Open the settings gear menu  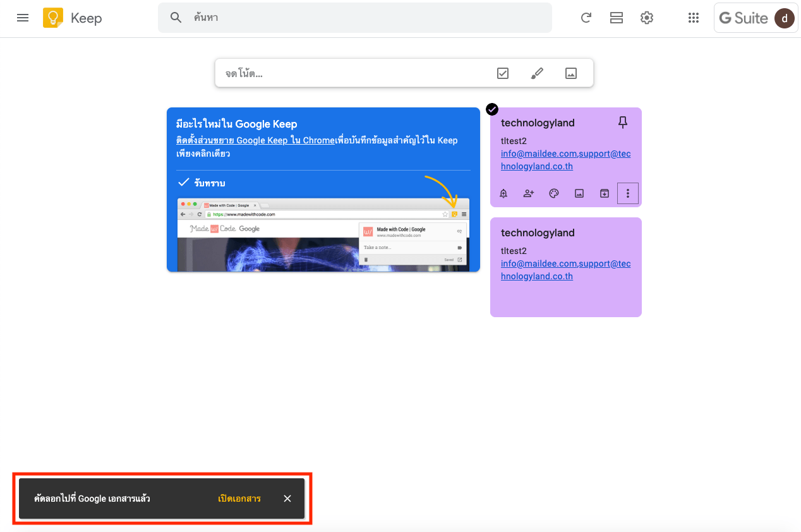(x=646, y=18)
